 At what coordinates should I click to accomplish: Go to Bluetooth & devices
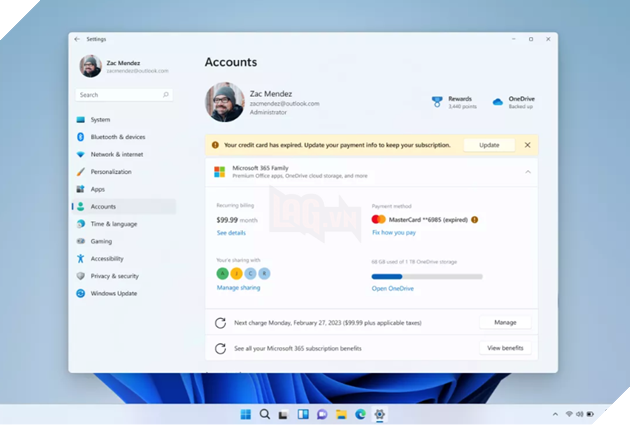tap(124, 137)
